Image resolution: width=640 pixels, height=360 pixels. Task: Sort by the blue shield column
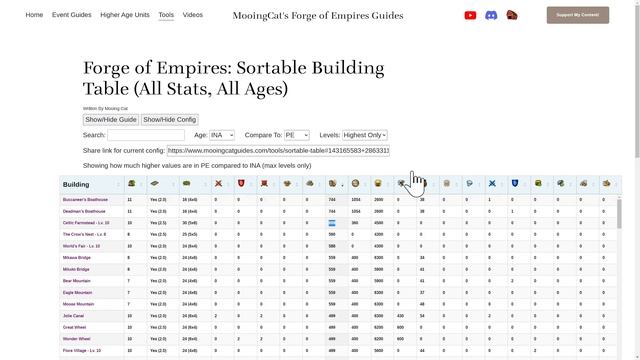515,184
